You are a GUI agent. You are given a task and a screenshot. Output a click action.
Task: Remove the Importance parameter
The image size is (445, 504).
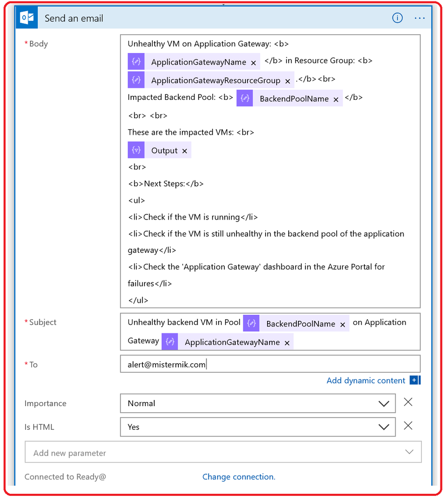[408, 402]
